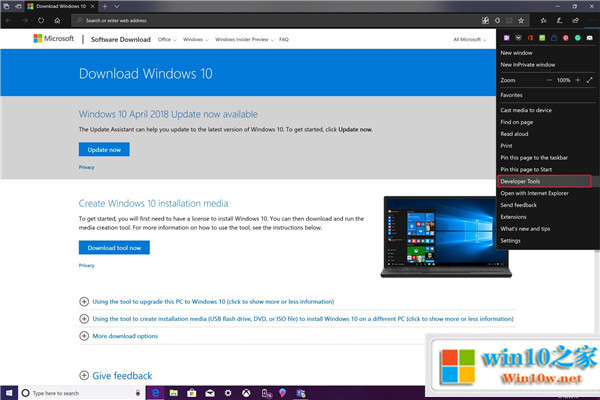
Task: Click the green extension icon in menu
Action: point(542,38)
